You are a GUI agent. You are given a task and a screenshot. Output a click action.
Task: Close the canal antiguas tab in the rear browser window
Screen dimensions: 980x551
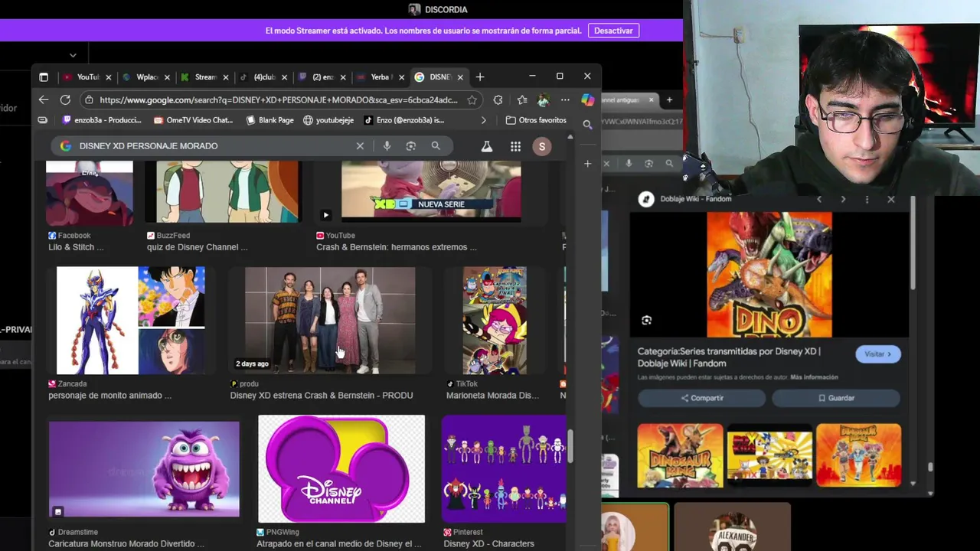click(x=652, y=99)
